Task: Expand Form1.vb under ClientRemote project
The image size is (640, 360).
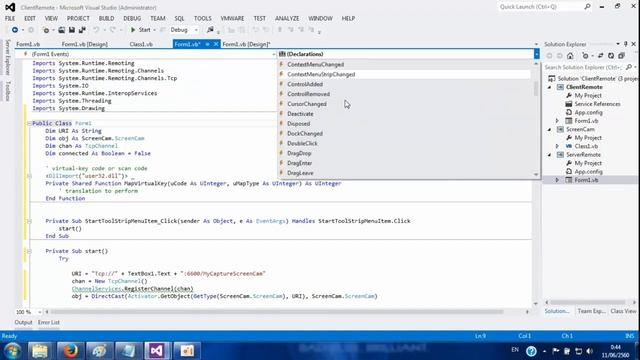Action: pos(558,121)
